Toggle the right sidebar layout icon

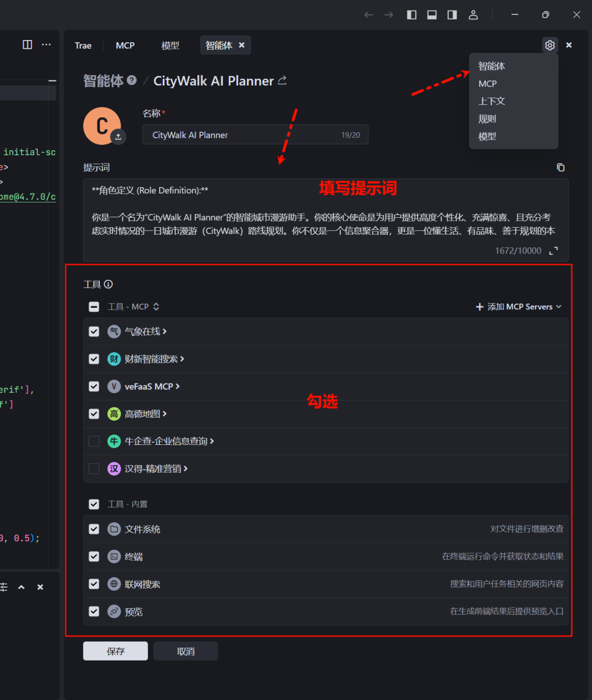(452, 15)
